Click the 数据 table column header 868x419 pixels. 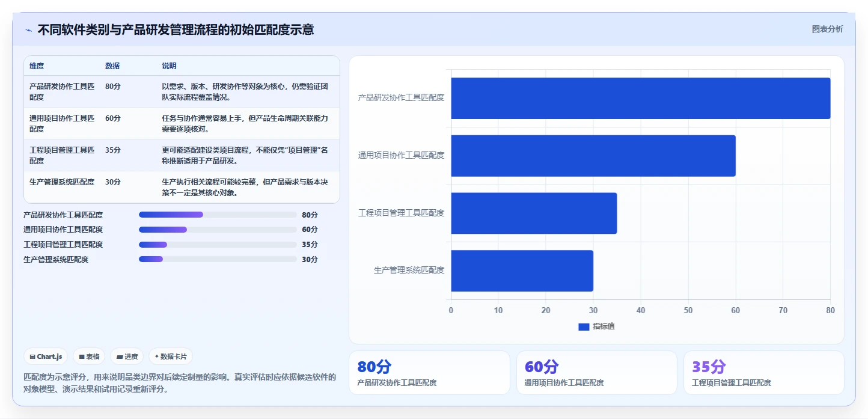click(x=112, y=66)
